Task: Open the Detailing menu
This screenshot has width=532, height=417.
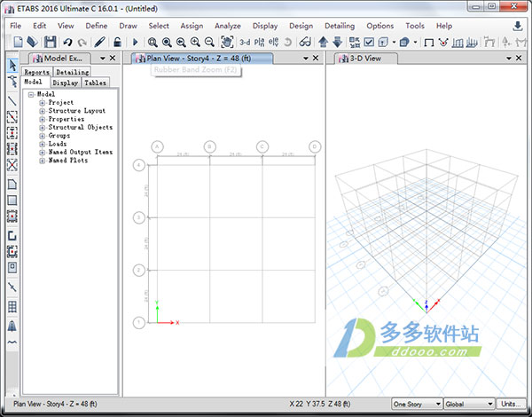Action: 340,26
